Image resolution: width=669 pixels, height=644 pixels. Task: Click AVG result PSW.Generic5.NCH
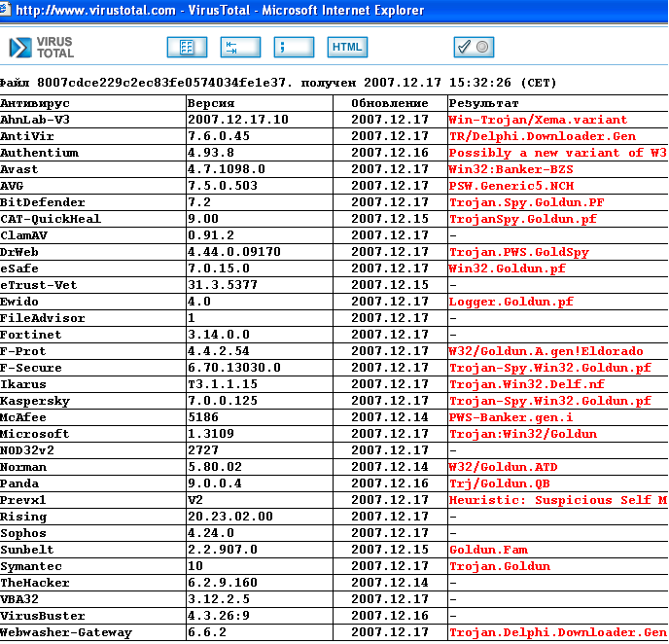tap(511, 186)
